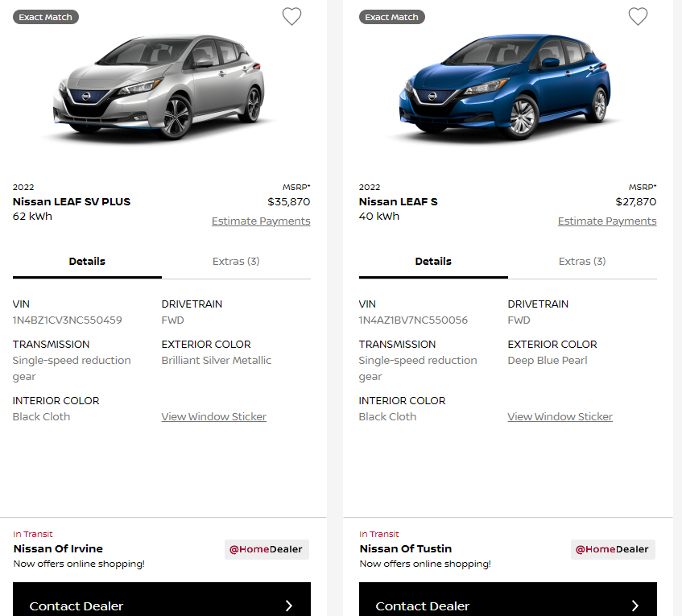Screen dimensions: 682x616
Task: Click In Transit status above Nissan Of Tustin
Action: pyautogui.click(x=378, y=534)
